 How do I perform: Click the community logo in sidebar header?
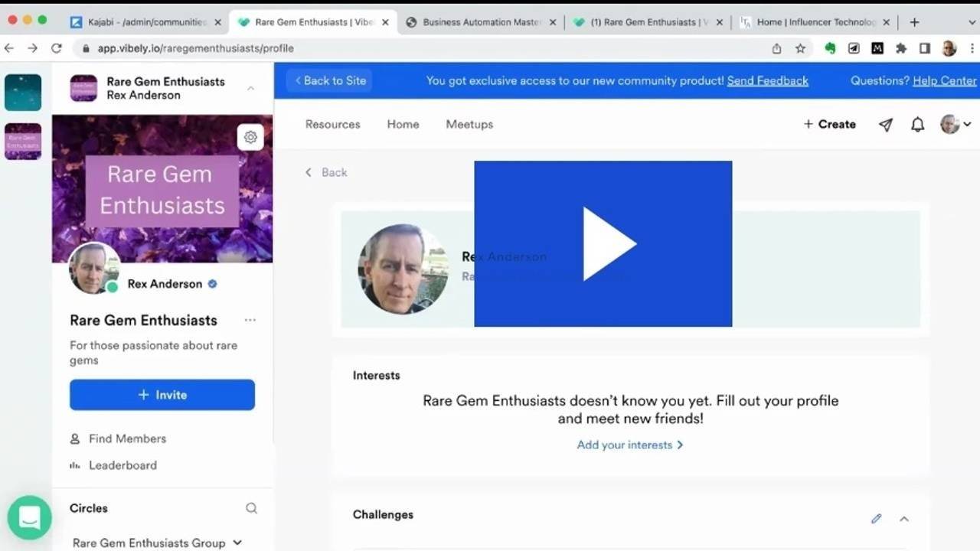point(83,88)
